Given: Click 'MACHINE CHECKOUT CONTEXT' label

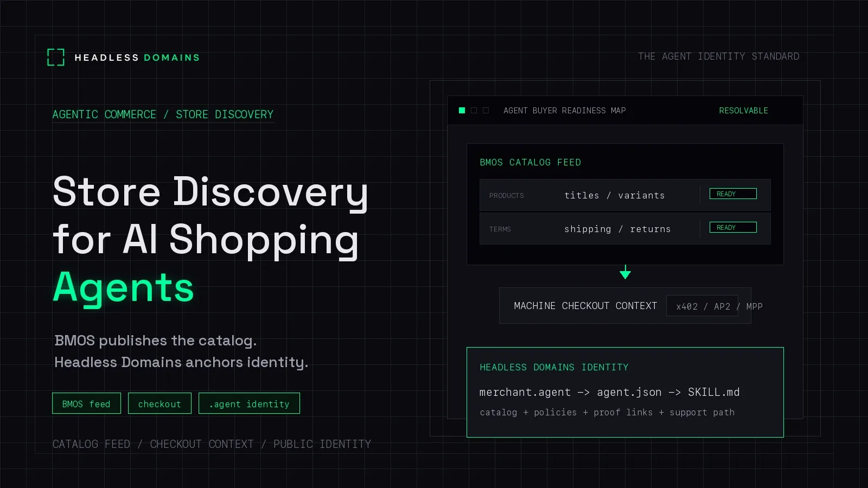Looking at the screenshot, I should (x=585, y=306).
